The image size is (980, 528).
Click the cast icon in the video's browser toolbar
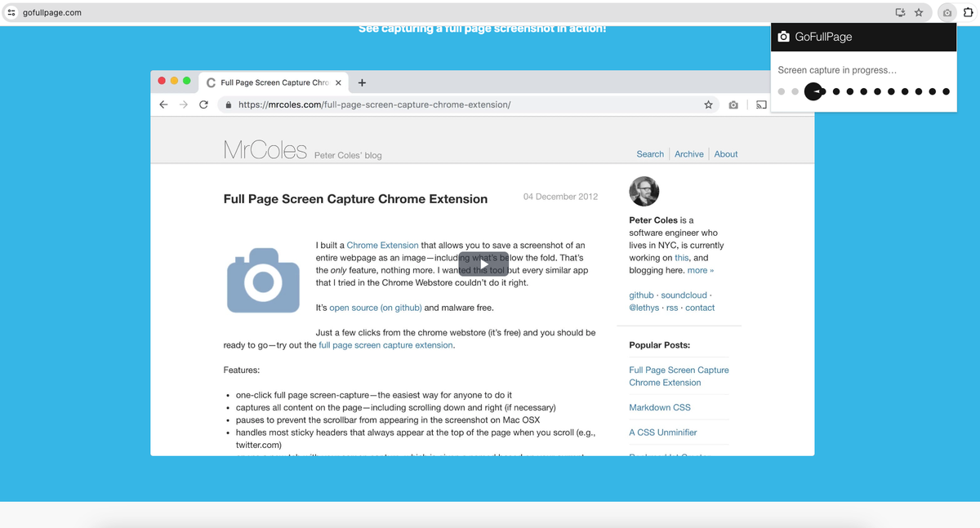click(x=761, y=105)
